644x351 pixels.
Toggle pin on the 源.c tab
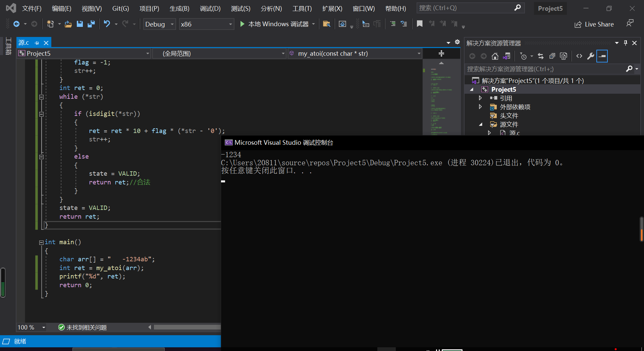point(37,43)
